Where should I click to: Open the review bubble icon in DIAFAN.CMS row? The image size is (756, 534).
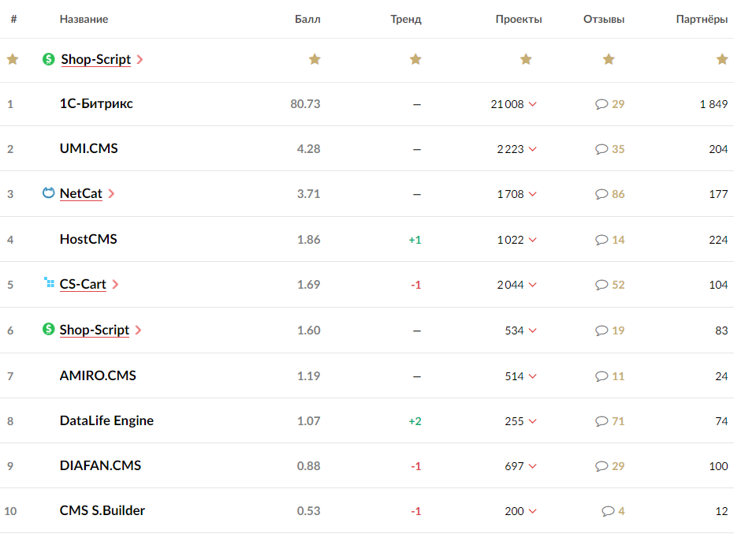pyautogui.click(x=601, y=466)
